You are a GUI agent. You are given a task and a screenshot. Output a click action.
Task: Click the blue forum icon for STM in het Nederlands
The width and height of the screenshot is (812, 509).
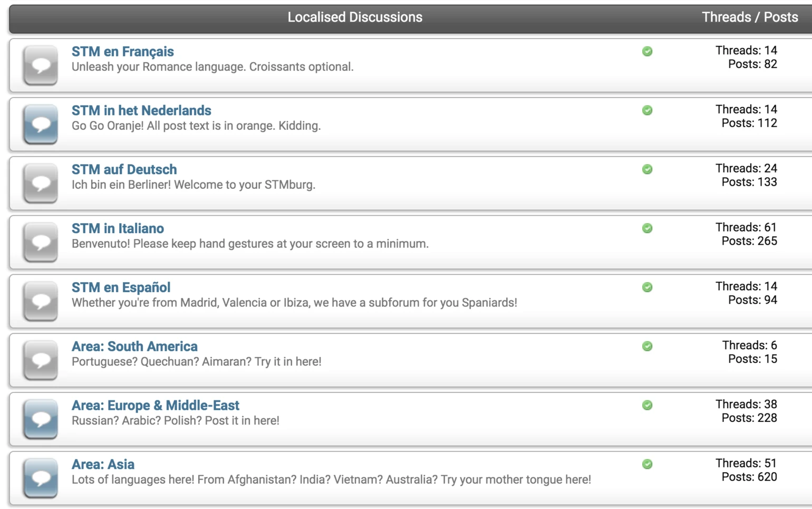tap(40, 124)
